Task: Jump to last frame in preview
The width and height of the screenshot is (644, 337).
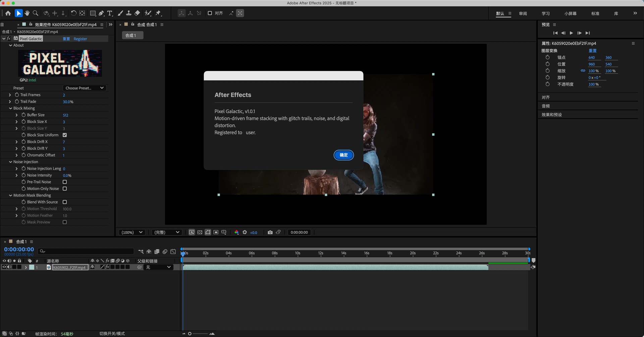Action: tap(587, 33)
